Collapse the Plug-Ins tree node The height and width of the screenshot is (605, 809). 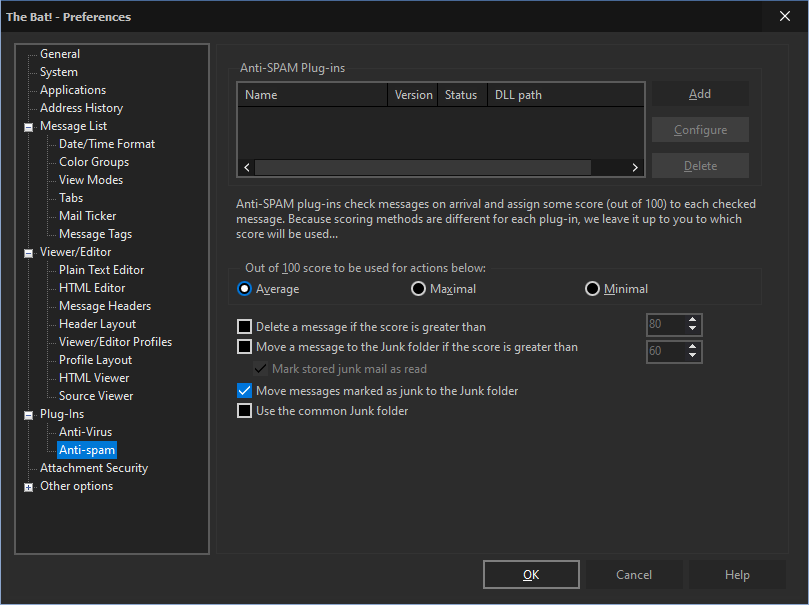29,415
